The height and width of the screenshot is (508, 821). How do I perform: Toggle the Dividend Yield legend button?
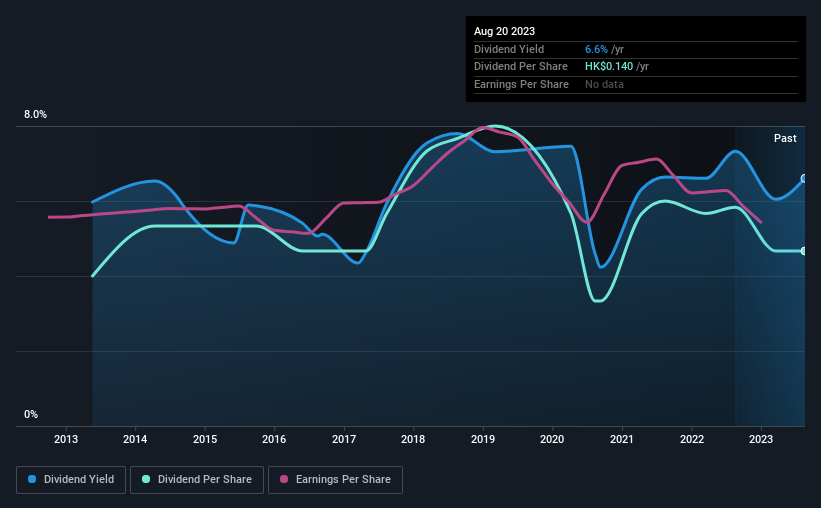(x=71, y=480)
